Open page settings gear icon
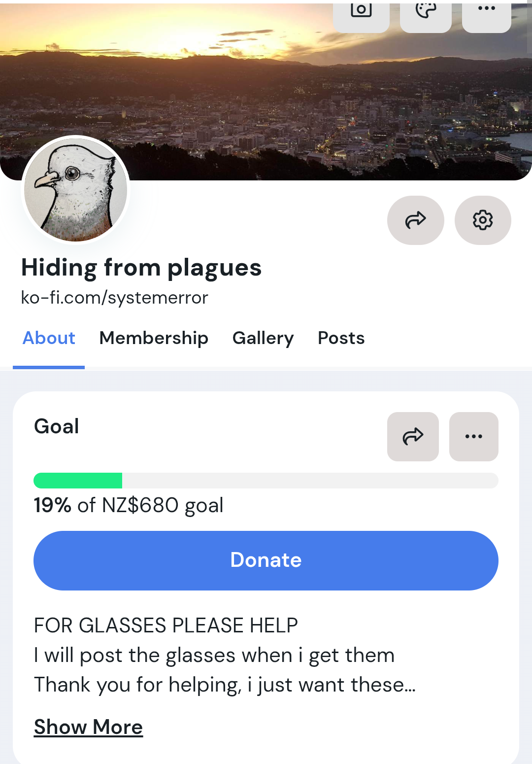 tap(483, 220)
